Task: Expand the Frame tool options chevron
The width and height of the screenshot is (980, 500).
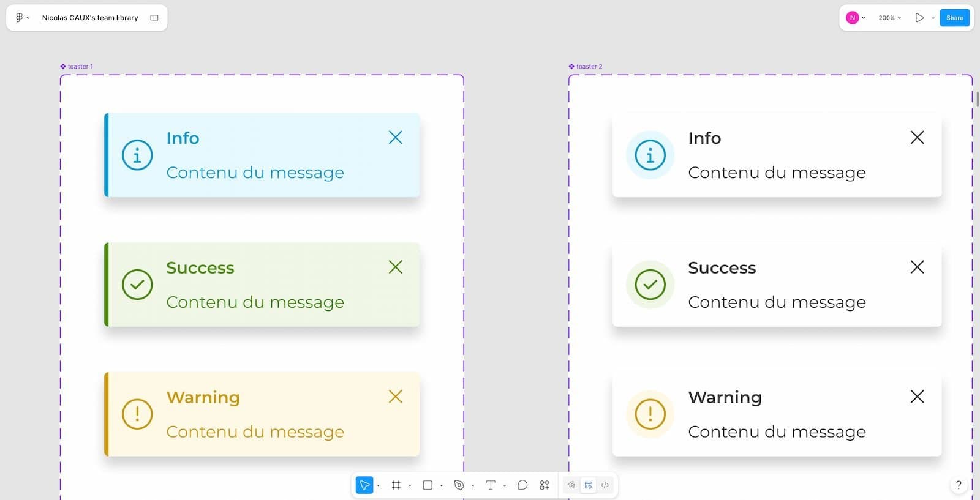Action: 410,485
